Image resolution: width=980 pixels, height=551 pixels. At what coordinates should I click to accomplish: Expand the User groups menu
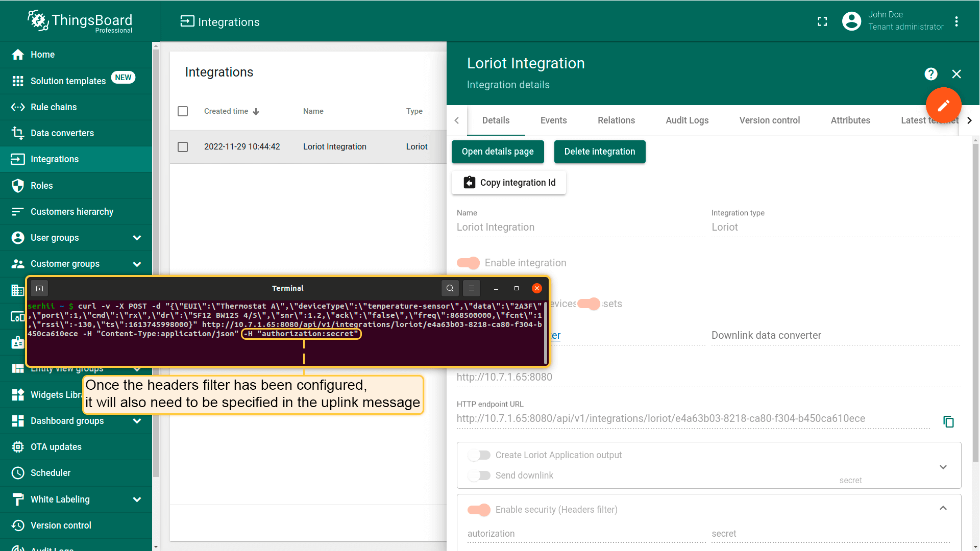coord(137,238)
